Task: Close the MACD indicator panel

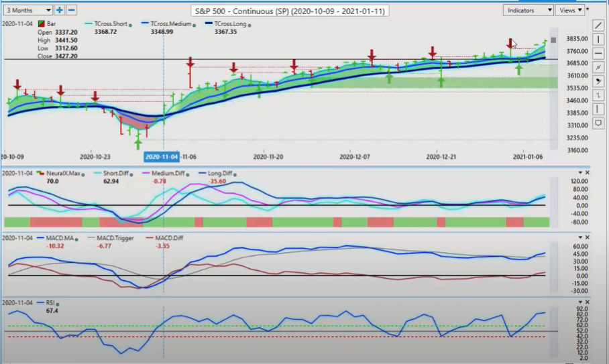Action: 588,237
